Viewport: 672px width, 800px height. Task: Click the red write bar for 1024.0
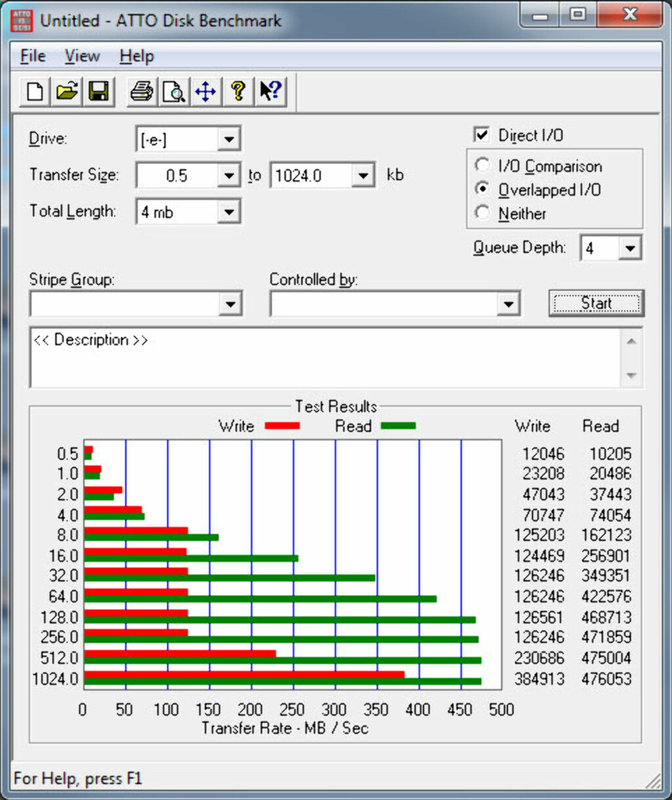244,675
